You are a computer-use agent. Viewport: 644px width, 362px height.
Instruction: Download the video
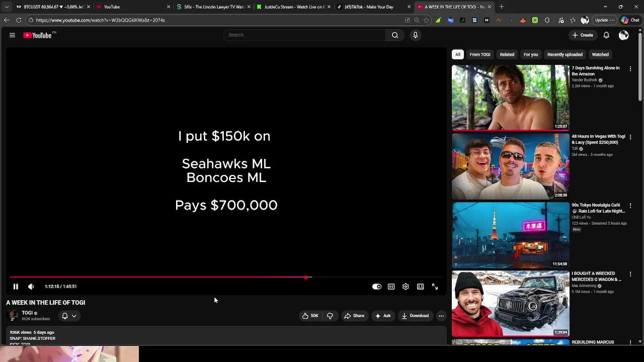(415, 316)
